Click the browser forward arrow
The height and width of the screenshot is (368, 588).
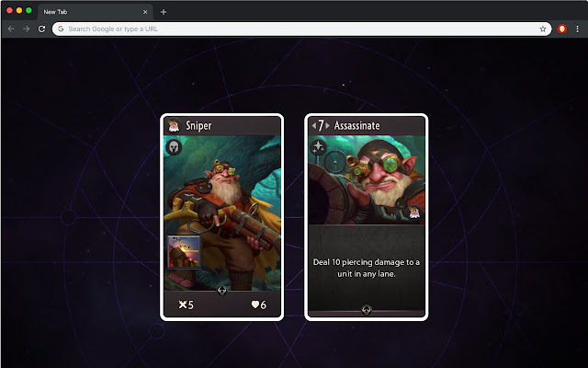[x=27, y=29]
